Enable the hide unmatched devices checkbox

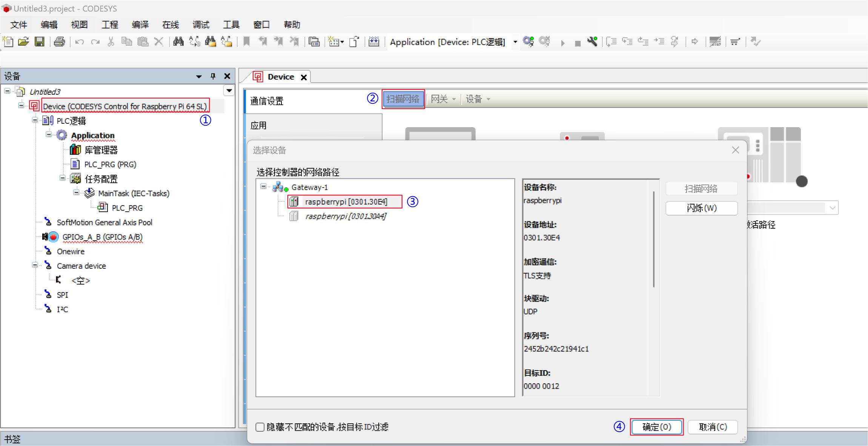pos(260,427)
